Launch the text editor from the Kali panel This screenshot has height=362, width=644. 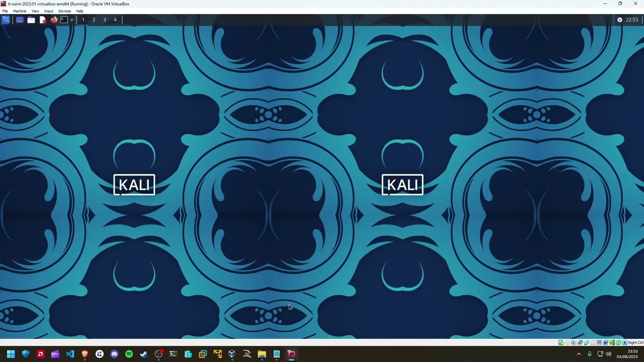[43, 20]
